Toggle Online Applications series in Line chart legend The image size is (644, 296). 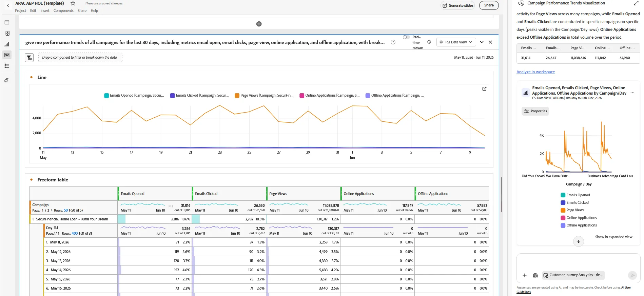coord(330,96)
